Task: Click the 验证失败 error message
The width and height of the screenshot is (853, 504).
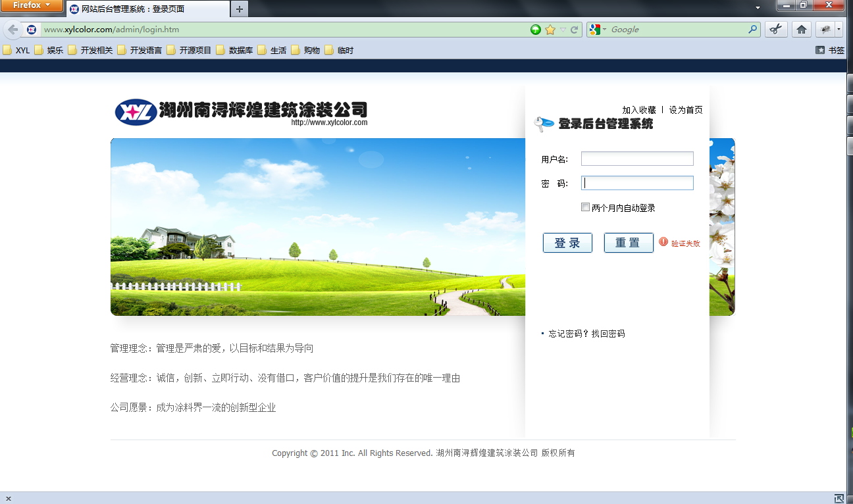Action: coord(685,243)
